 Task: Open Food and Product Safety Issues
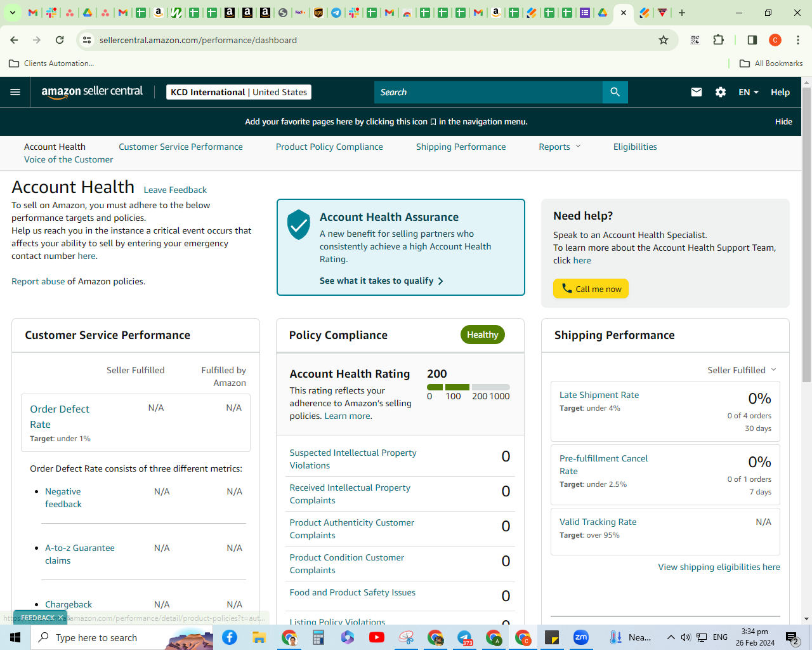tap(352, 592)
